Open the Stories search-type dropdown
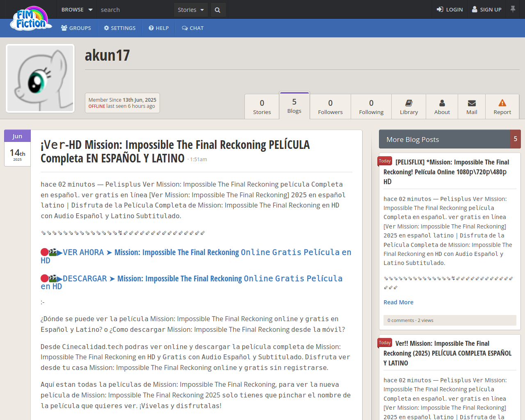525x420 pixels. [x=191, y=10]
